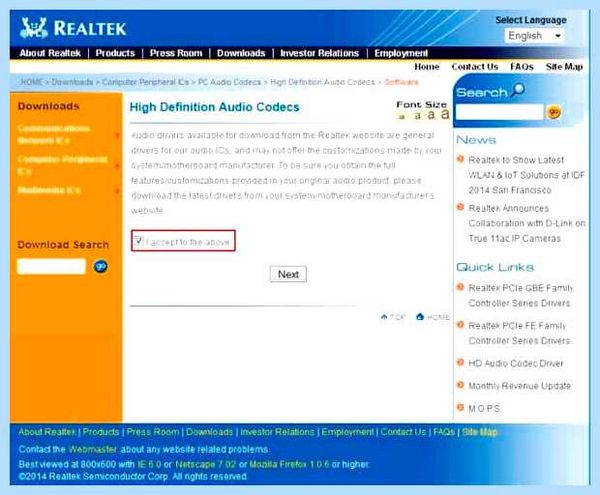
Task: Click the High Definition Audio Codecs heading
Action: [x=214, y=107]
